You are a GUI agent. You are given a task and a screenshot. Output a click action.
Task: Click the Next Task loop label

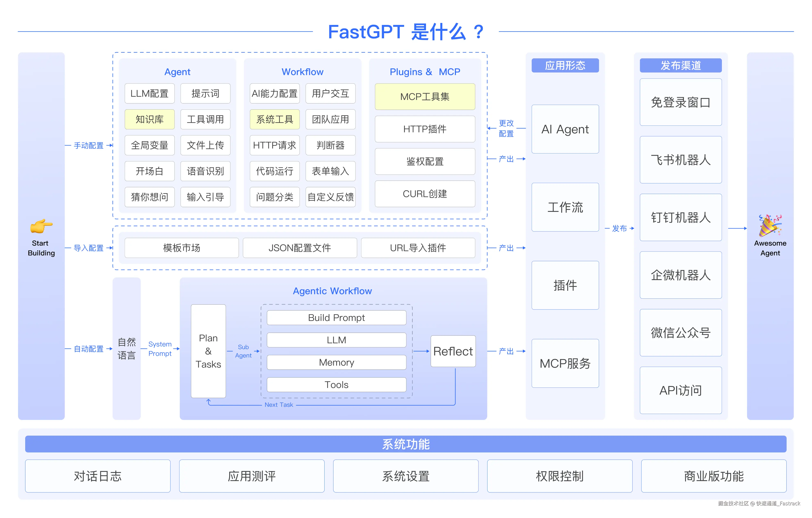tap(279, 405)
